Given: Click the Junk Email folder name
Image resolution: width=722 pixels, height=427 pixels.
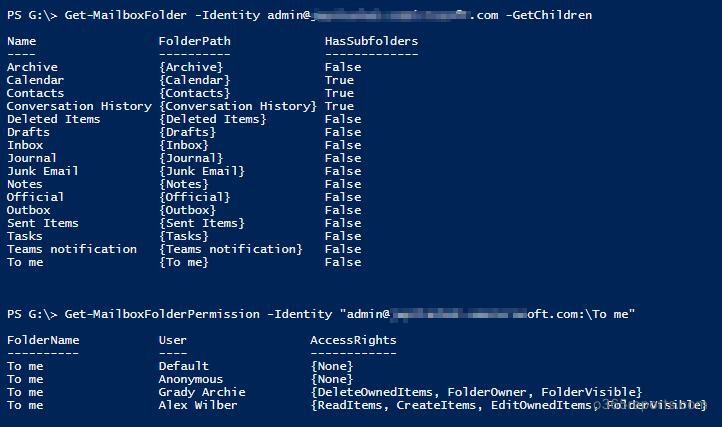Looking at the screenshot, I should (43, 171).
